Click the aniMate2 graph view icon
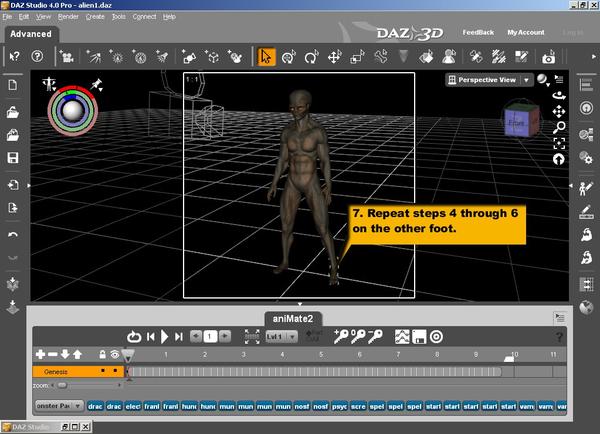Image resolution: width=600 pixels, height=434 pixels. 402,337
